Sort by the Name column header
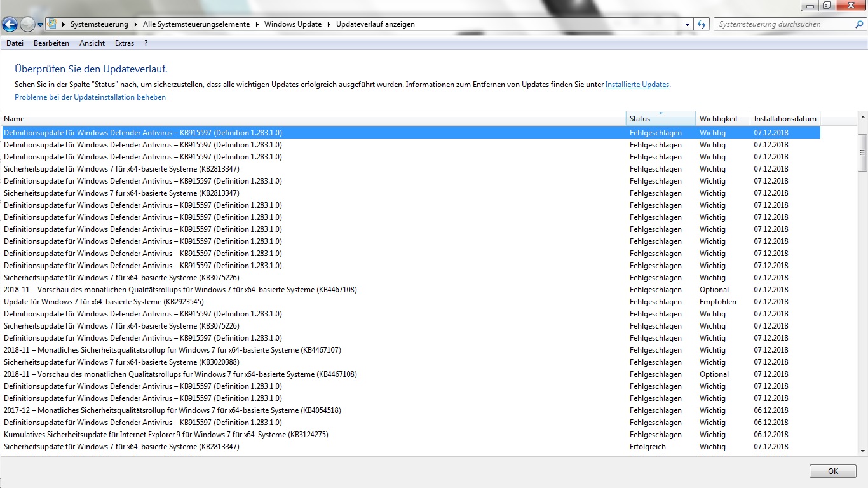This screenshot has width=868, height=488. pos(314,119)
